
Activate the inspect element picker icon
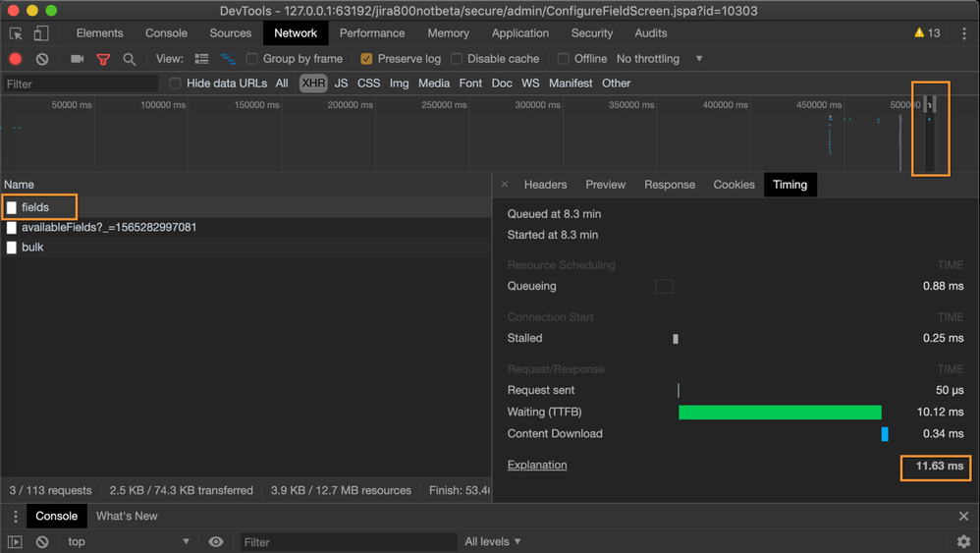point(16,33)
